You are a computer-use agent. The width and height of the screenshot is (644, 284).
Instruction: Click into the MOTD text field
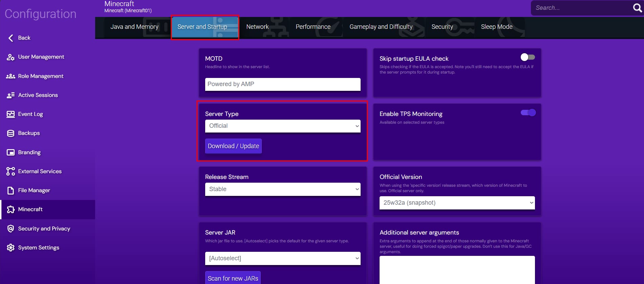click(x=282, y=84)
